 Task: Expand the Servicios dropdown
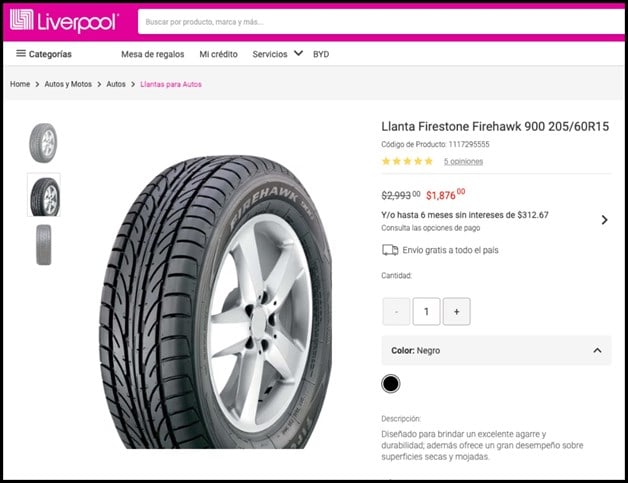tap(277, 54)
